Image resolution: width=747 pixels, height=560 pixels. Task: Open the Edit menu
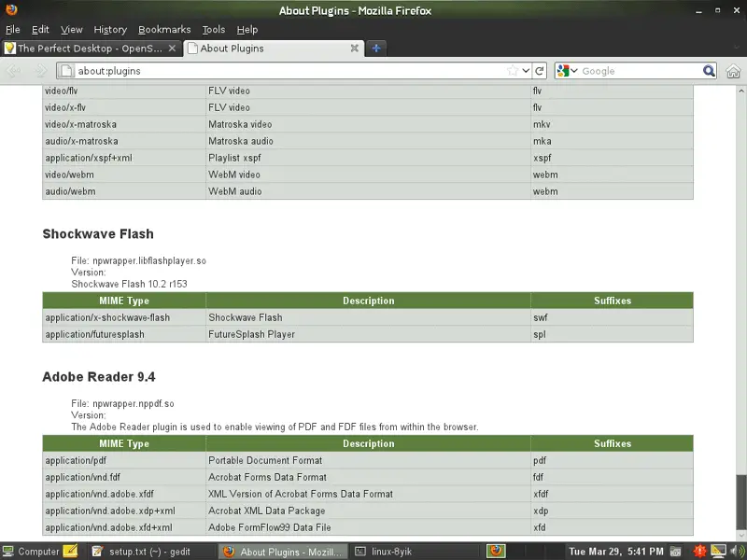click(40, 30)
